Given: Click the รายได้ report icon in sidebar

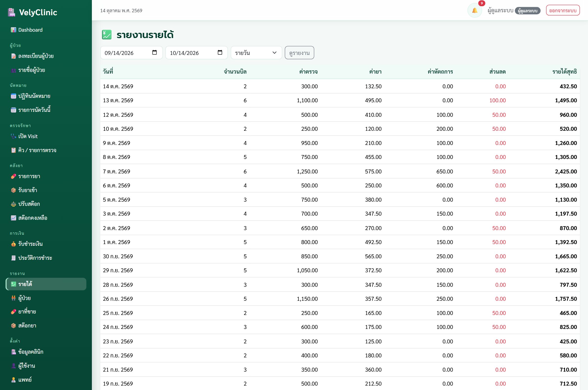Looking at the screenshot, I should pos(13,284).
